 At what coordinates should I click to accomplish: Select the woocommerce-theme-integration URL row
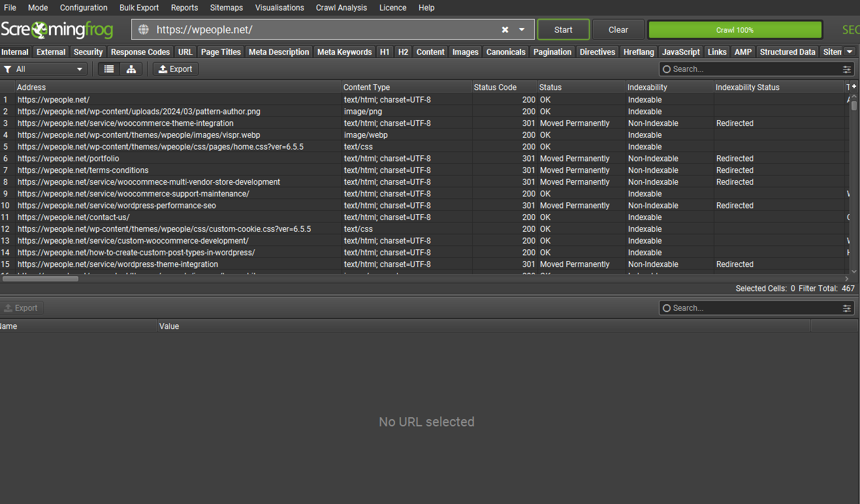coord(424,123)
